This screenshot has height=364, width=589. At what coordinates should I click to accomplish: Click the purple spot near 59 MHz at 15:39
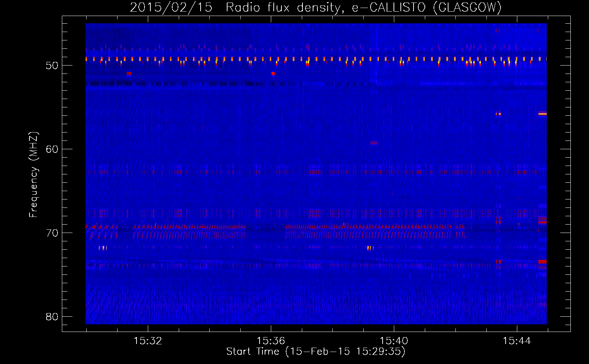coord(374,143)
